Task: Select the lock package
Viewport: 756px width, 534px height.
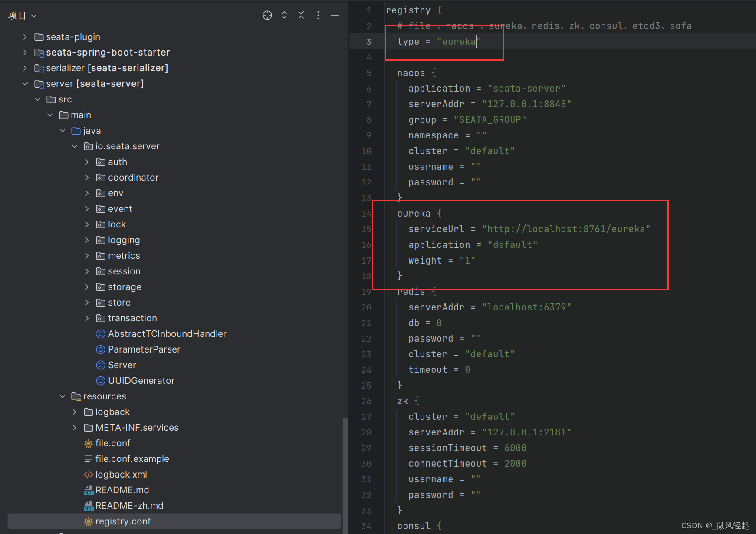Action: [117, 224]
